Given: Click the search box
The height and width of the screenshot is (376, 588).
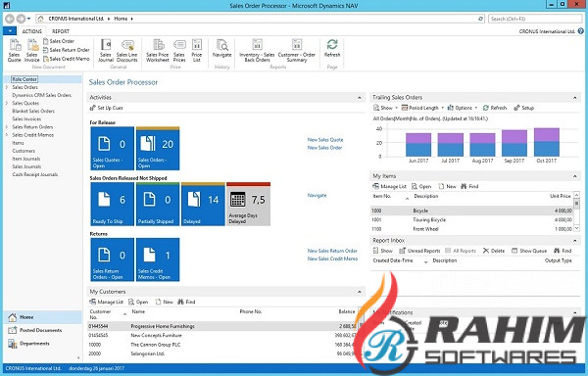Looking at the screenshot, I should coord(535,19).
